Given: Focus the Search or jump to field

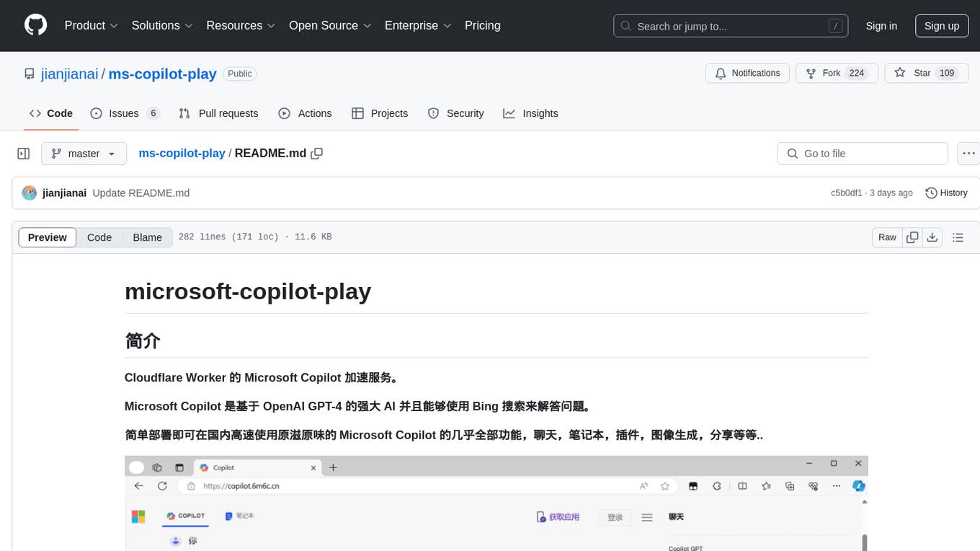Looking at the screenshot, I should click(x=731, y=26).
